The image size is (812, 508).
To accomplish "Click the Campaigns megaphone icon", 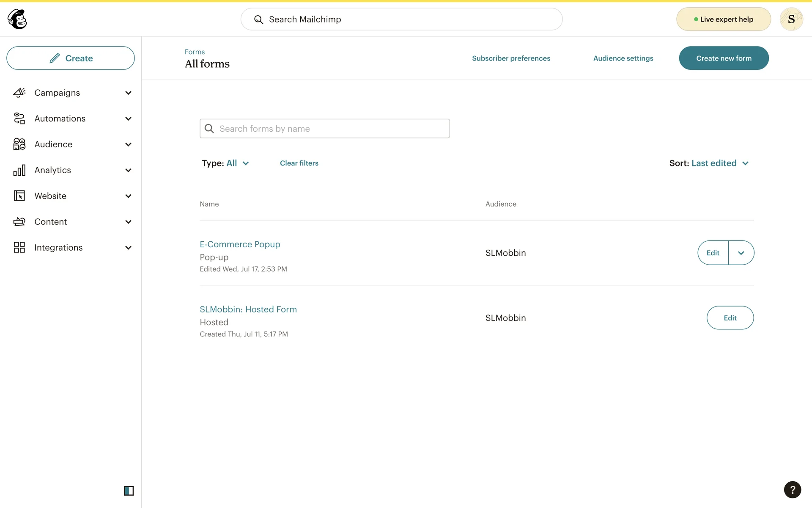I will [x=19, y=93].
